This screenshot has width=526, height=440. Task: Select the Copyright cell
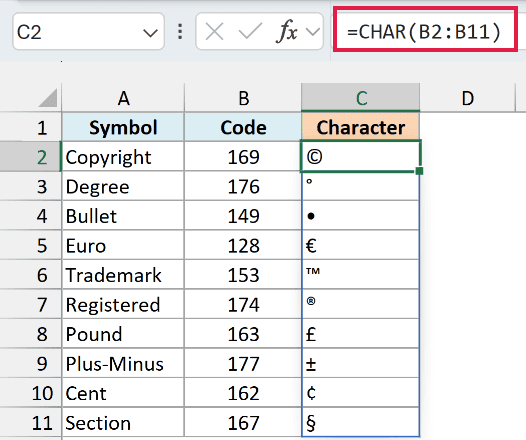[x=123, y=157]
